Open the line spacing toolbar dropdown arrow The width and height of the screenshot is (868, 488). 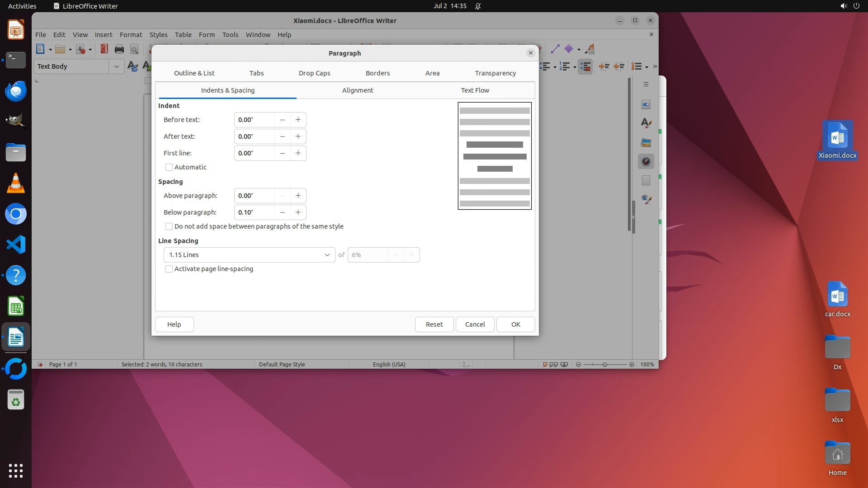pyautogui.click(x=647, y=67)
